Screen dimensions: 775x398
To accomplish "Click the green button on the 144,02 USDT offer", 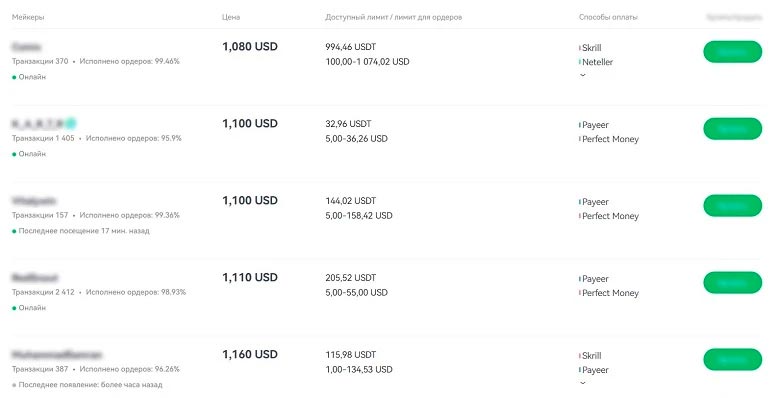I will (x=732, y=206).
